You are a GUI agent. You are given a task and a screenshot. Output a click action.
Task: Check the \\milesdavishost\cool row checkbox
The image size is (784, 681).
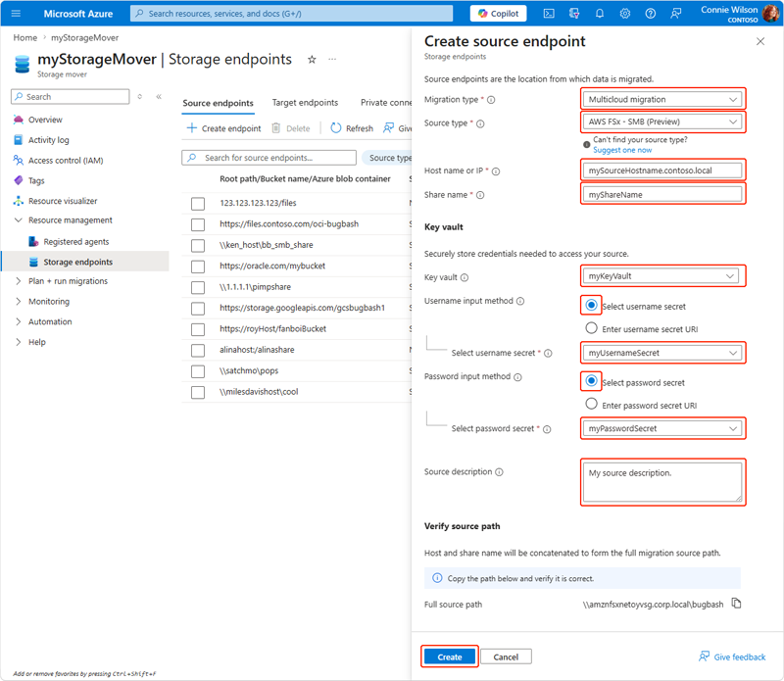pyautogui.click(x=198, y=393)
